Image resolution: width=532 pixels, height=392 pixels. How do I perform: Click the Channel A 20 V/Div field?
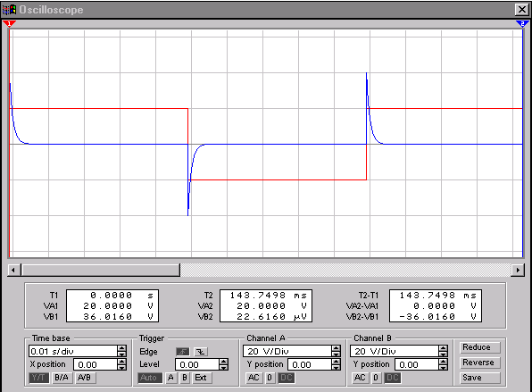pos(287,351)
